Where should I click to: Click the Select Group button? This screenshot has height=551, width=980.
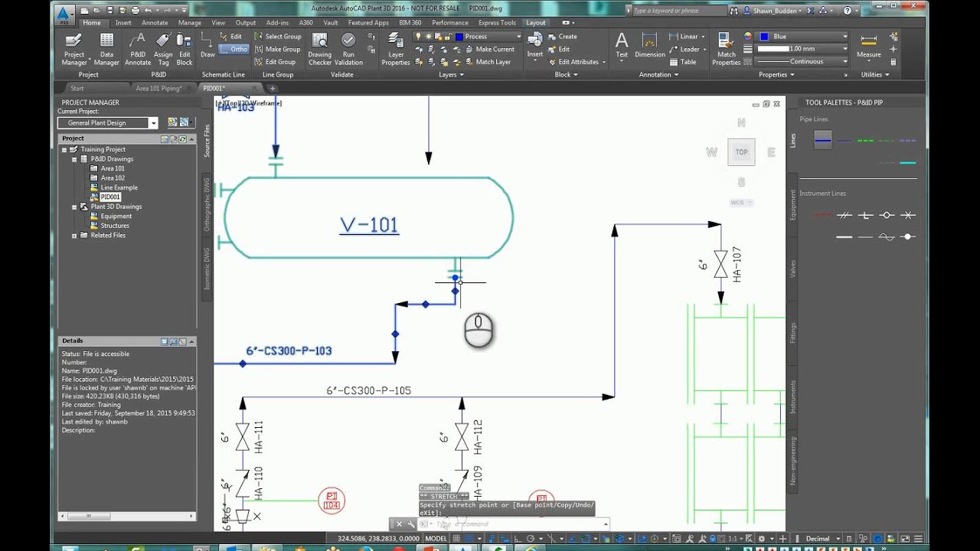coord(278,37)
